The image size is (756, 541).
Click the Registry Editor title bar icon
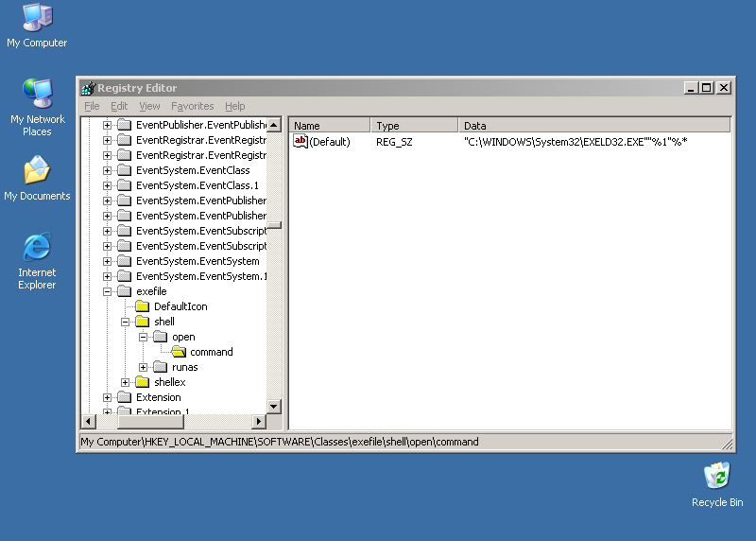(x=89, y=88)
